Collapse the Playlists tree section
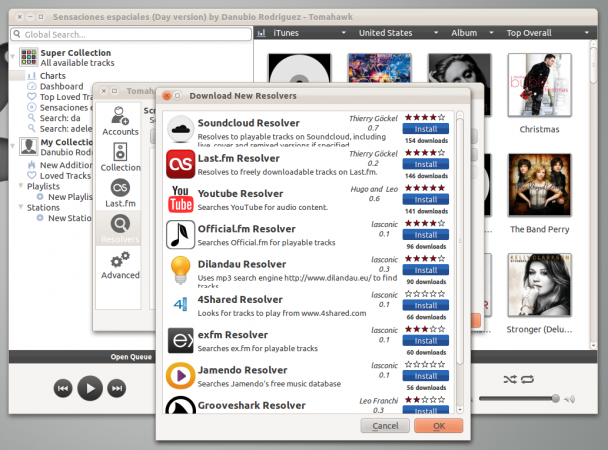 pos(21,186)
